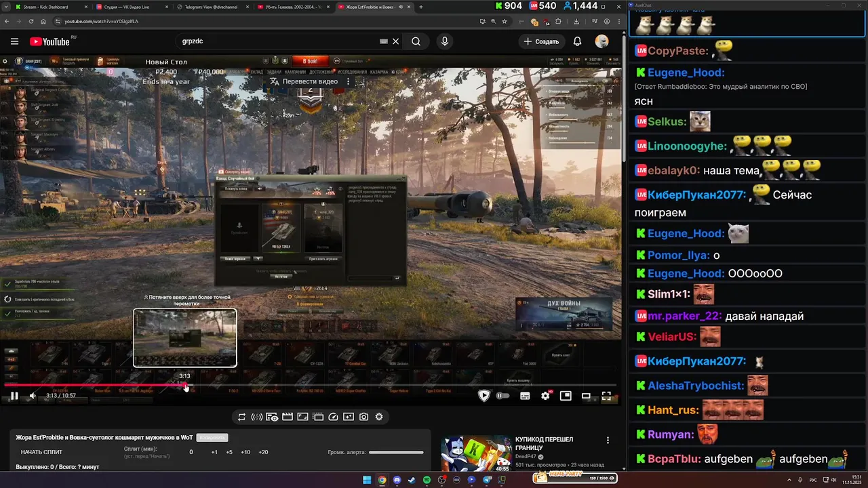The image size is (868, 488).
Task: Click username AleshaTrybochist in chat
Action: point(696,386)
